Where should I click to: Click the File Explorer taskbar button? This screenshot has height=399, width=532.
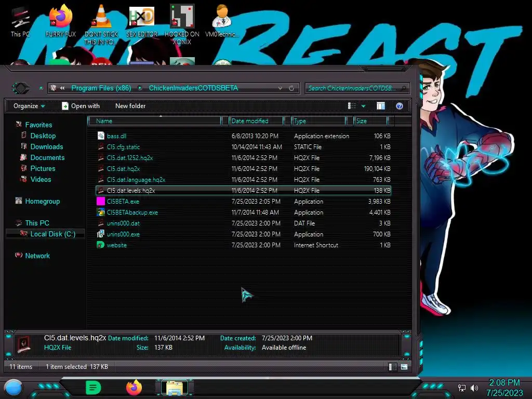(175, 388)
